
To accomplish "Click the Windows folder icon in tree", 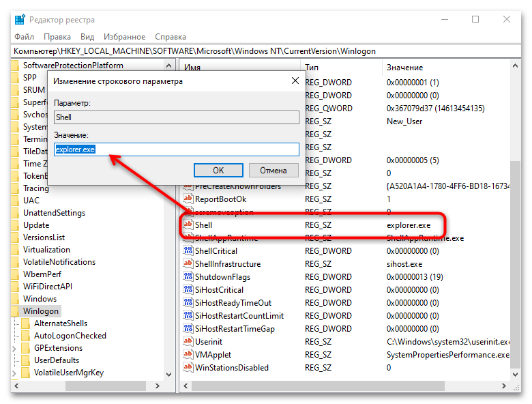I will tap(15, 299).
